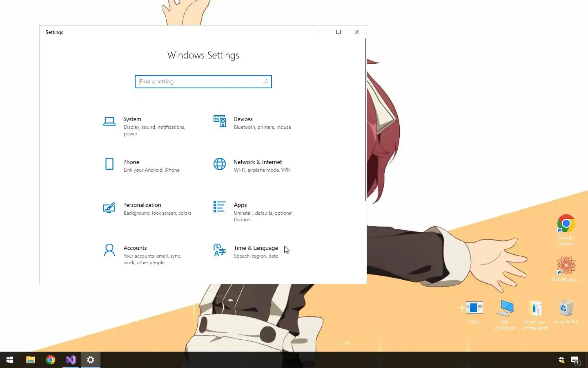The width and height of the screenshot is (588, 368).
Task: Click the Settings window vertical scrollbar
Action: coord(365,119)
